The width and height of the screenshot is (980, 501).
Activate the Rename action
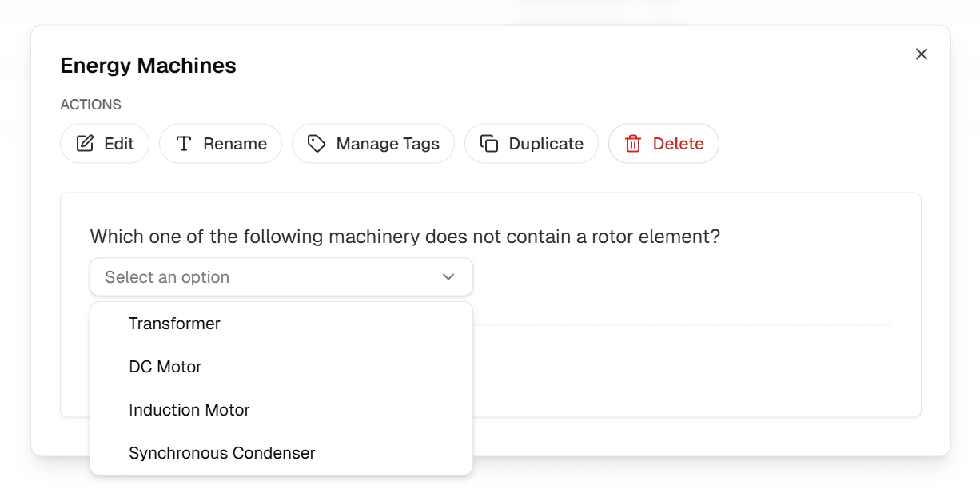tap(221, 143)
